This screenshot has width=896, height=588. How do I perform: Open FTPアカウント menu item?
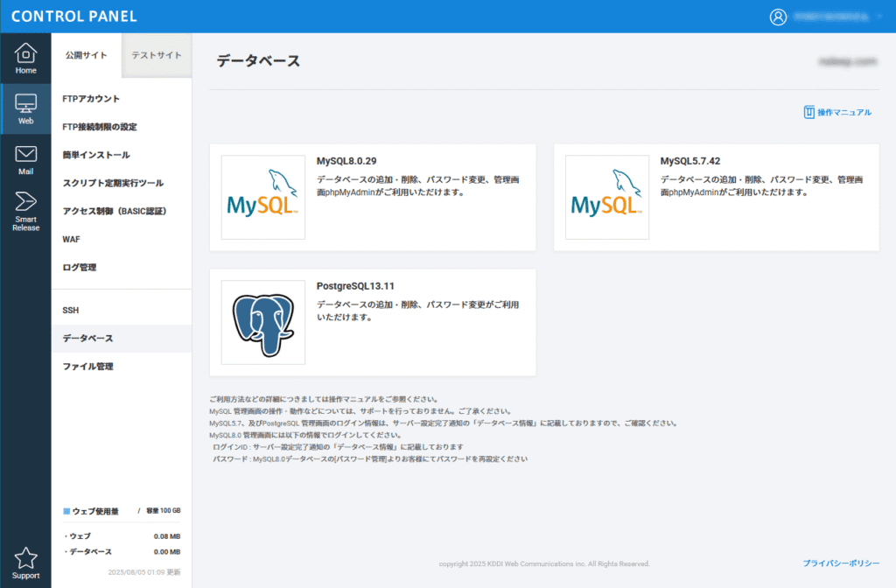click(x=91, y=99)
